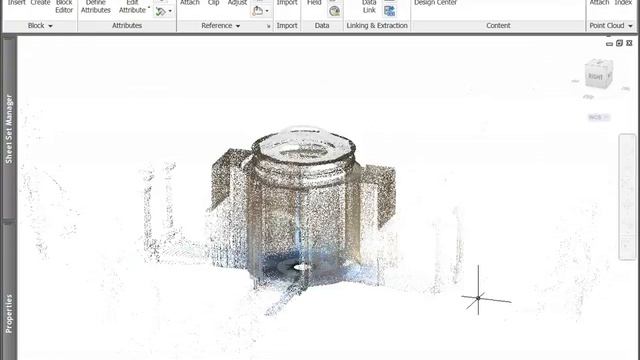Click the Attach reference button
640x360 pixels.
coord(190,3)
